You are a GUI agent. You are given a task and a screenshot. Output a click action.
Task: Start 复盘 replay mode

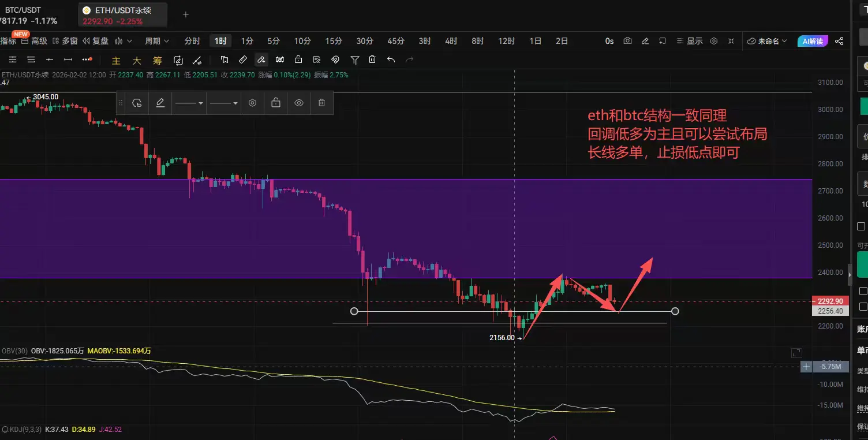(x=96, y=41)
